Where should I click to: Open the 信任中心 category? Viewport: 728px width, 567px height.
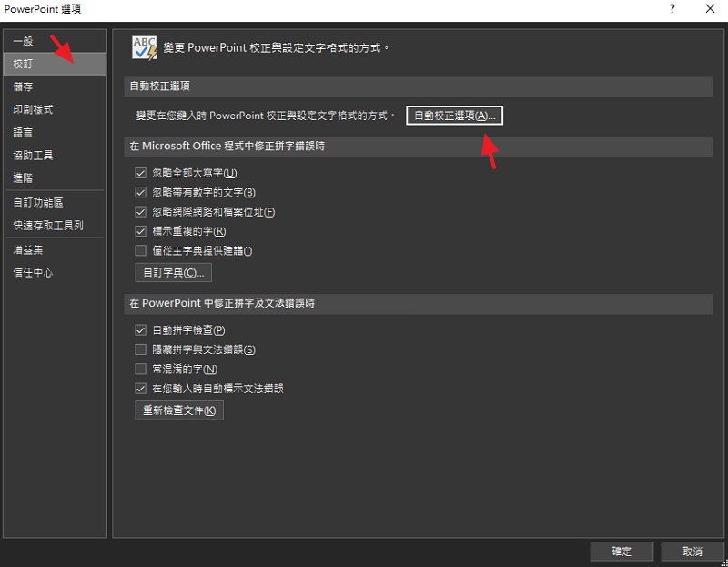55,273
